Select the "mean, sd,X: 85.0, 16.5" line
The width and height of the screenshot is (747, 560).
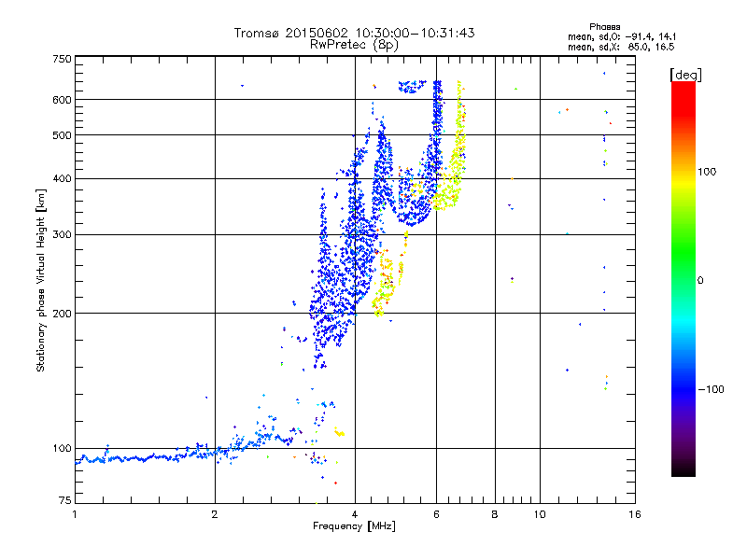(621, 47)
